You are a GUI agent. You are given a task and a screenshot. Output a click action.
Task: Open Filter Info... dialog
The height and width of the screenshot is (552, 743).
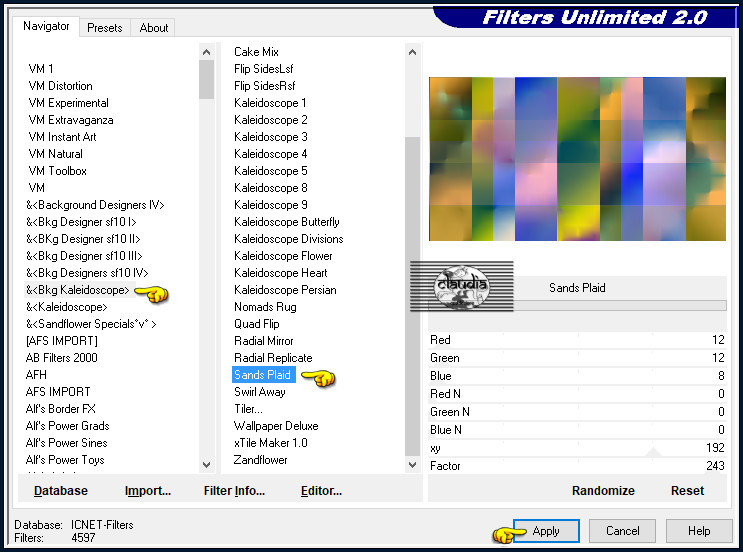(234, 490)
